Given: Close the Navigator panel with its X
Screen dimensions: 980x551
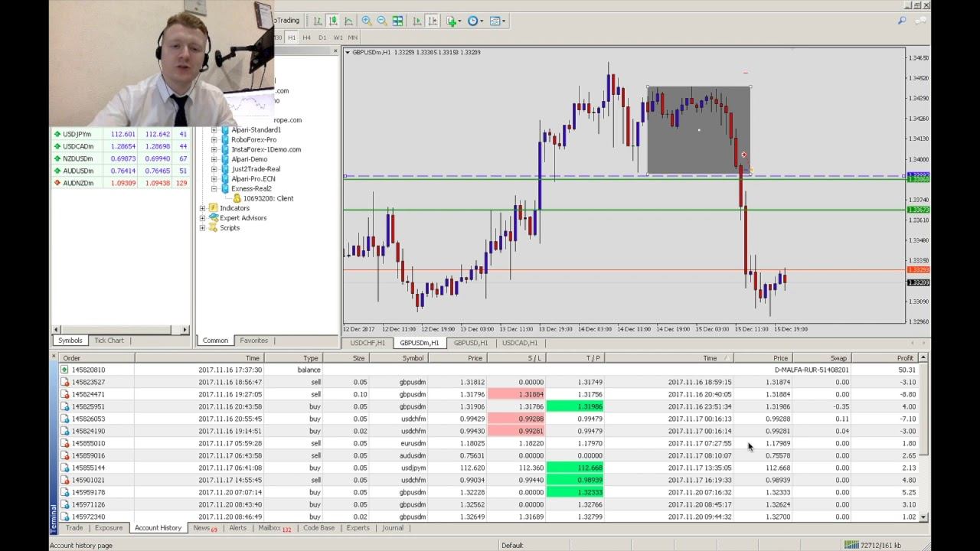Looking at the screenshot, I should tap(335, 51).
